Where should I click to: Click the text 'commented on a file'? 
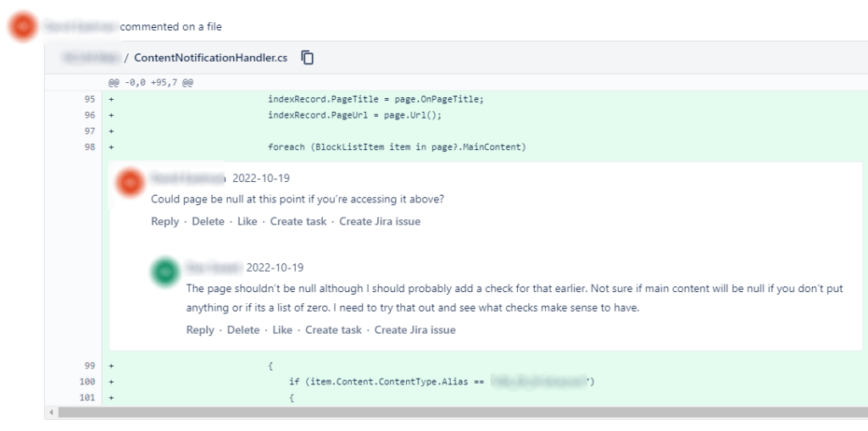pyautogui.click(x=171, y=26)
